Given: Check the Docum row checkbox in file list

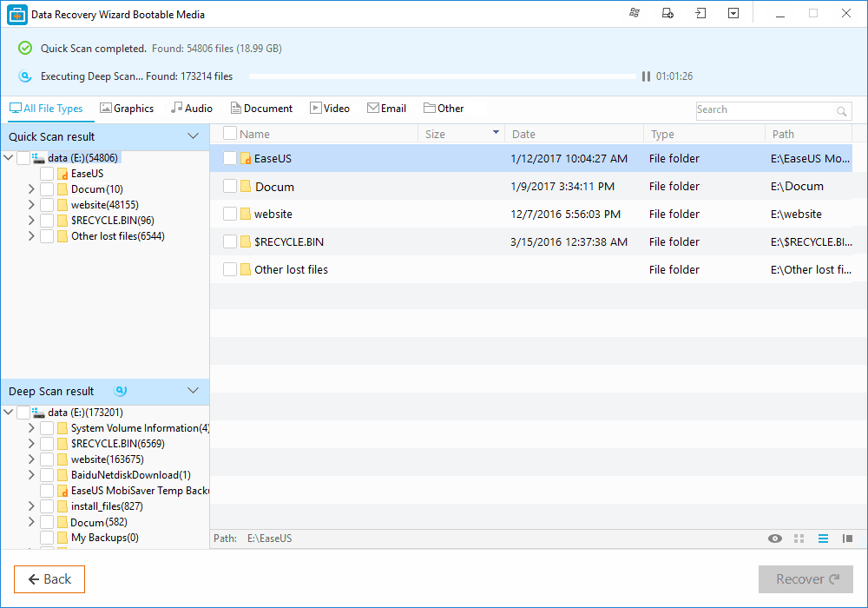Looking at the screenshot, I should click(x=230, y=186).
